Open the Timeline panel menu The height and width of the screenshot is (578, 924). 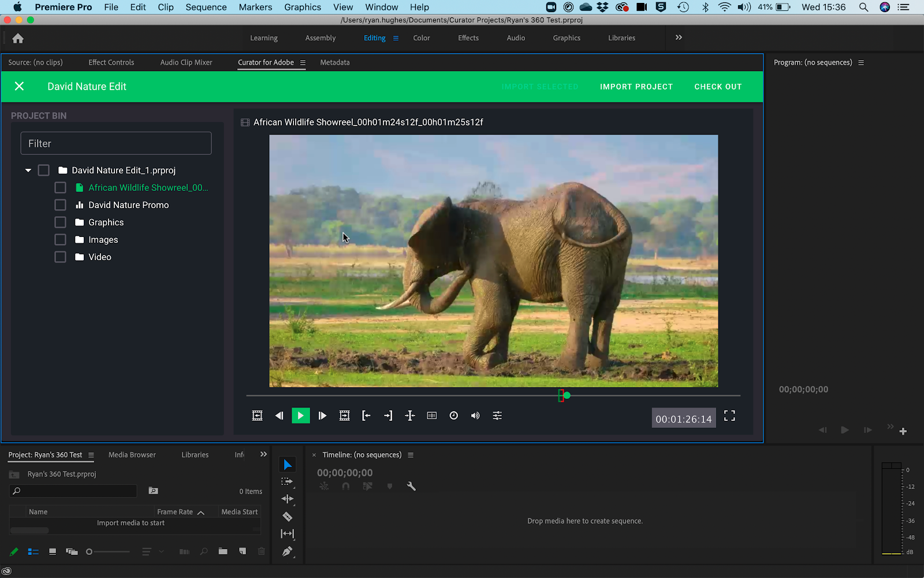411,455
